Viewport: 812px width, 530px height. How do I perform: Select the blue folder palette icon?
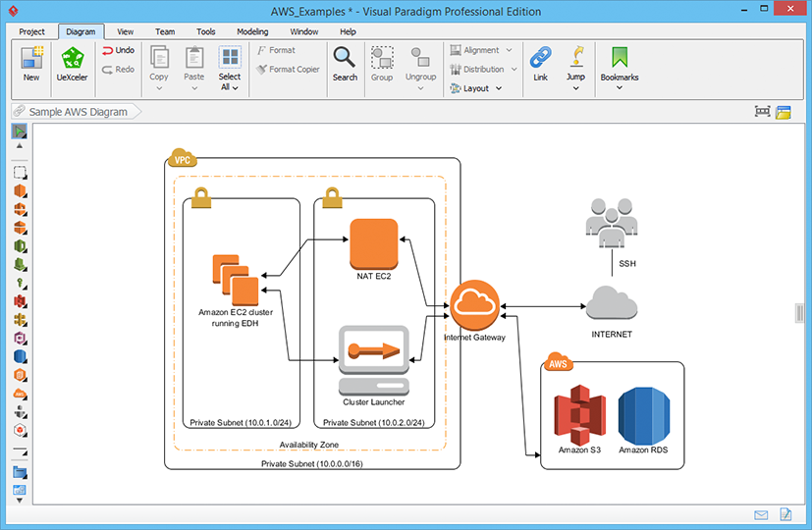click(20, 471)
